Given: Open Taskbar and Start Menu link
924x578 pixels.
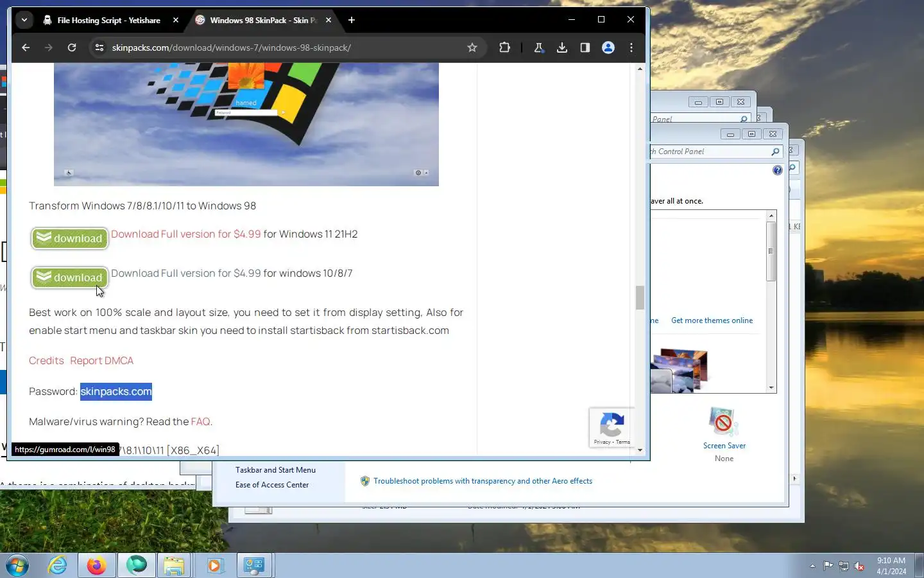Looking at the screenshot, I should [x=275, y=470].
